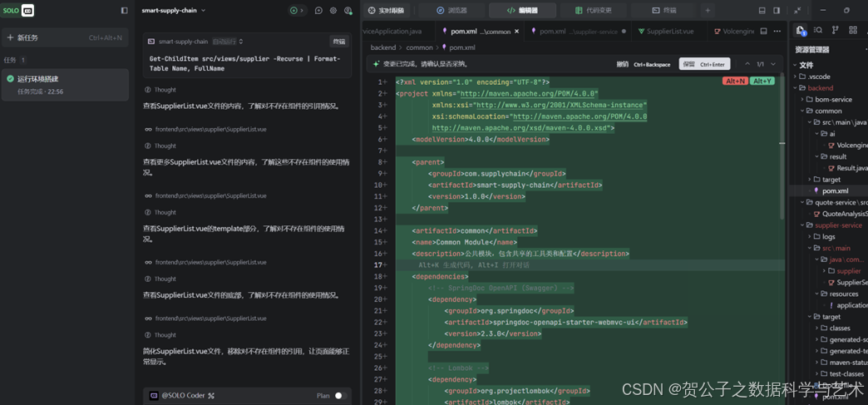The height and width of the screenshot is (405, 868).
Task: Open settings gear in chat header
Action: click(x=333, y=11)
